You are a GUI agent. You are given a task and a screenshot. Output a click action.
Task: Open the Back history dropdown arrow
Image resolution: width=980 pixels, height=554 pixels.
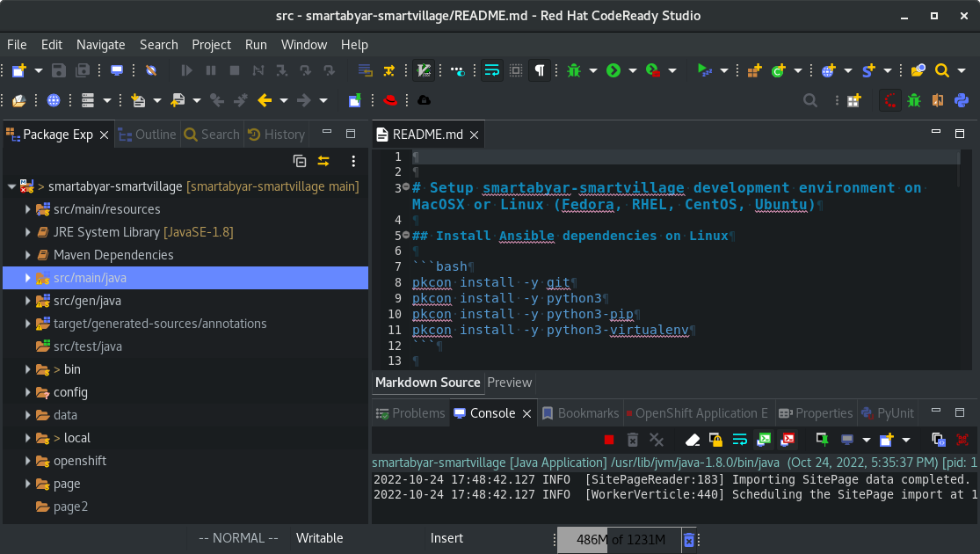click(x=284, y=100)
